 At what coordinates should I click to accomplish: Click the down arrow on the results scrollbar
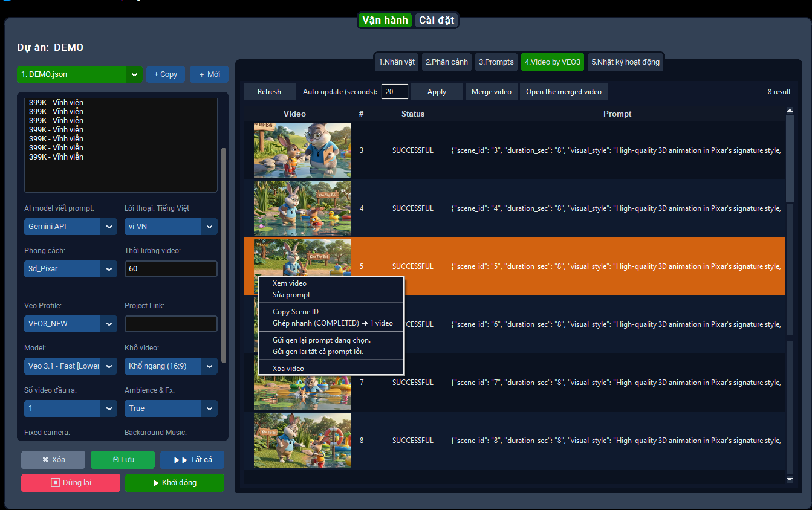[x=790, y=480]
